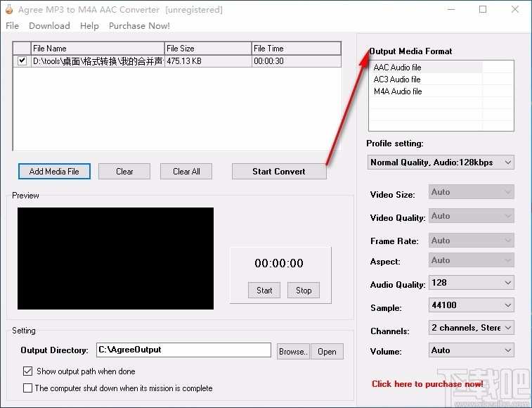This screenshot has width=532, height=408.
Task: Click the File Name column header
Action: pyautogui.click(x=98, y=49)
